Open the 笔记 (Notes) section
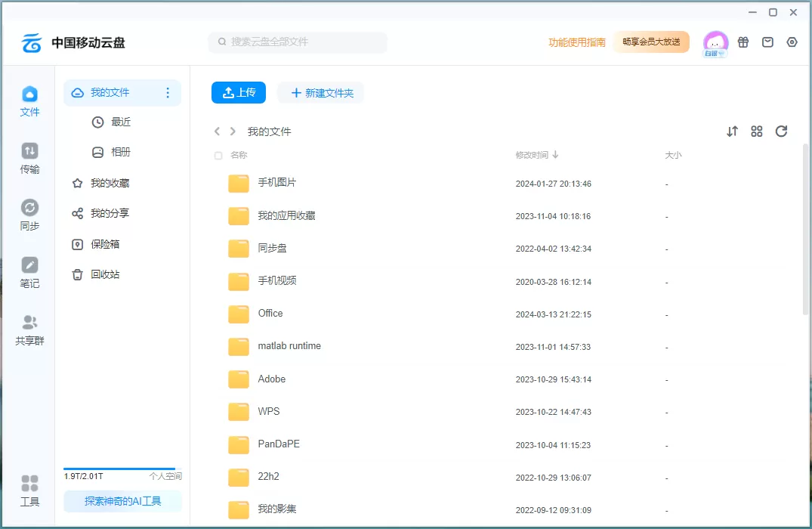Image resolution: width=812 pixels, height=529 pixels. tap(29, 272)
